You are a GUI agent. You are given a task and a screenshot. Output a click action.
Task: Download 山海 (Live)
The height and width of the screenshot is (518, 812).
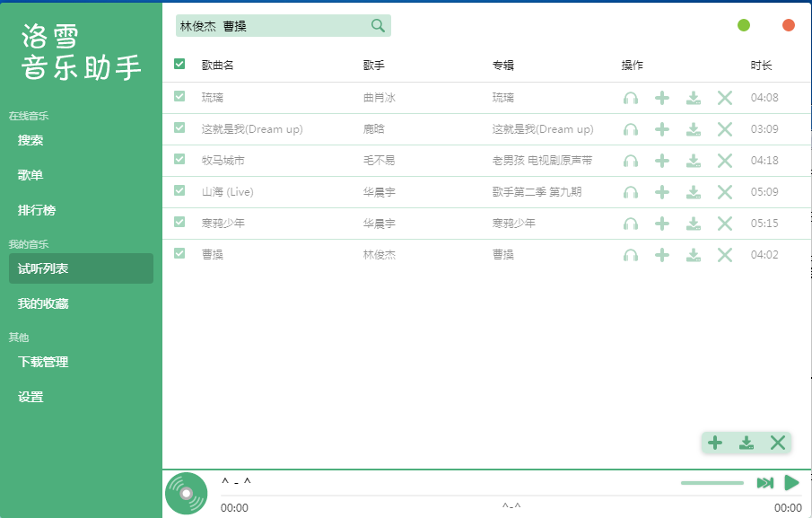coord(694,193)
